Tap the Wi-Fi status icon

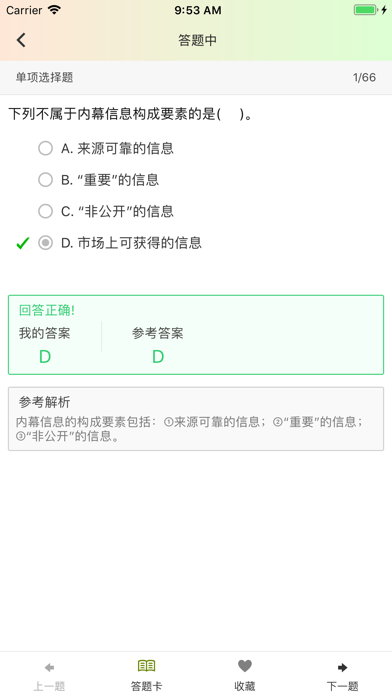pyautogui.click(x=54, y=10)
